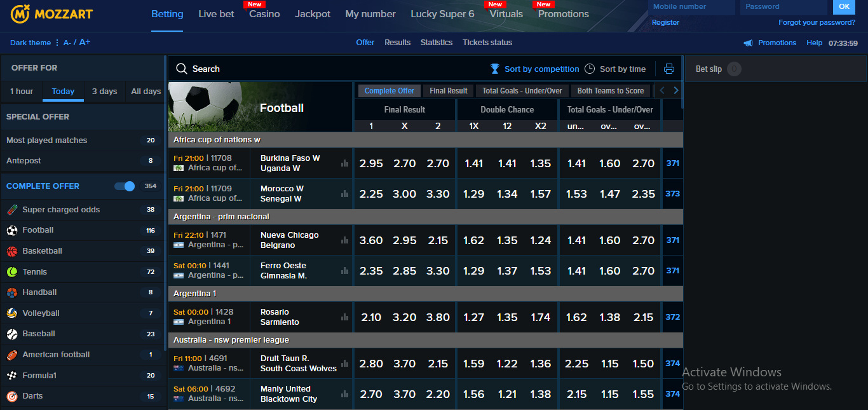Screen dimensions: 868x410
Task: Click the Mobile number input field
Action: tap(691, 7)
